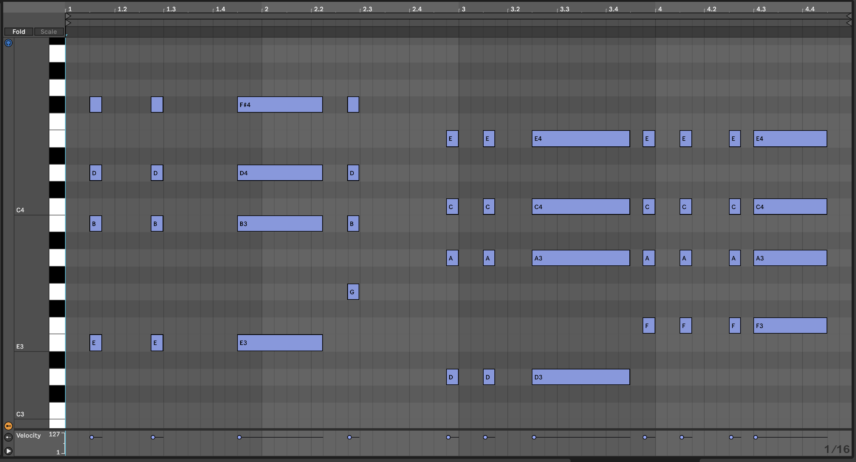Screen dimensions: 856x462
Task: Click ruler position 4.2
Action: (x=711, y=9)
